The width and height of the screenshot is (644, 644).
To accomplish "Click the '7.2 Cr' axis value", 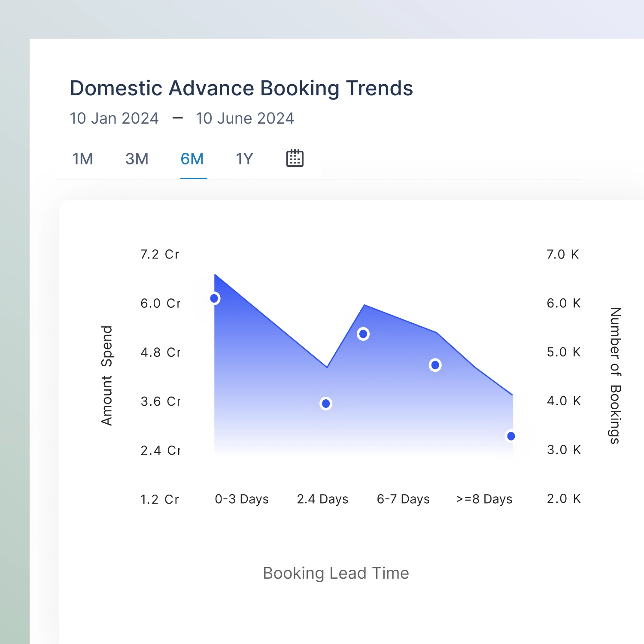I will pyautogui.click(x=160, y=254).
